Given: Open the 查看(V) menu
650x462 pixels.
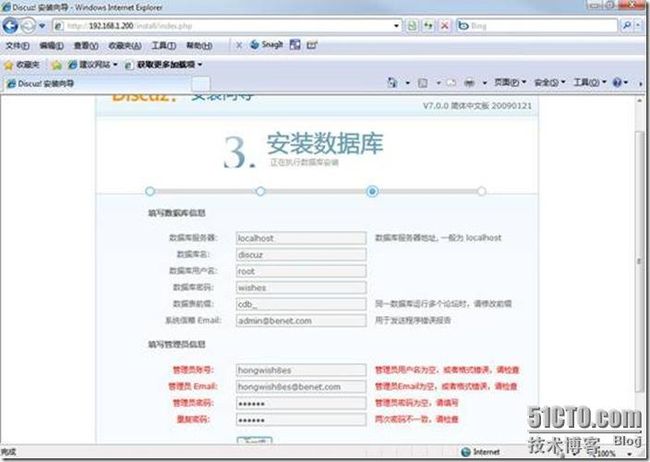Looking at the screenshot, I should pos(86,45).
